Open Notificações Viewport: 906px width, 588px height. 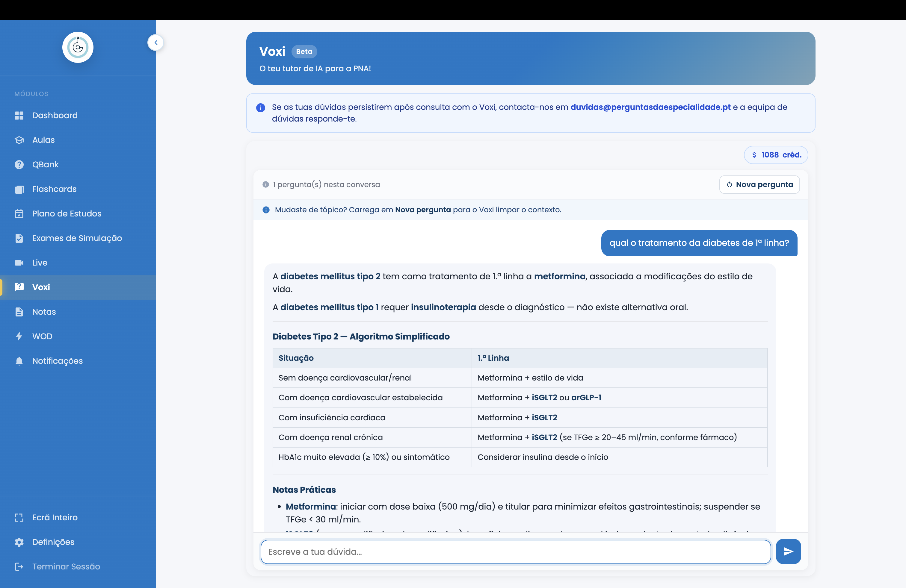78,361
